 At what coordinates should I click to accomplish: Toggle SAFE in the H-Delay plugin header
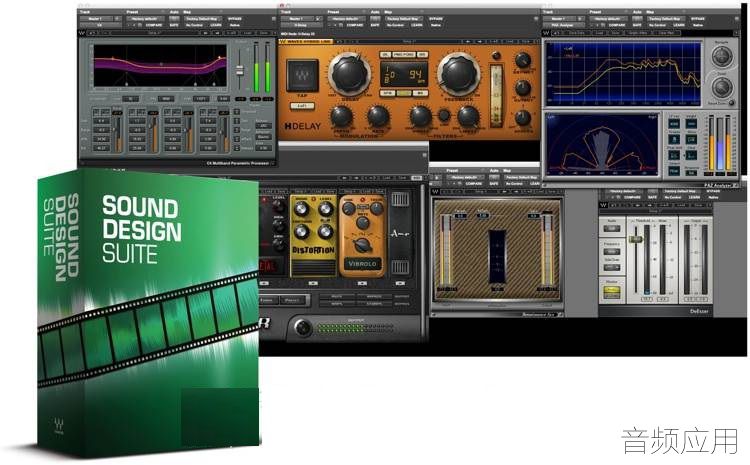(x=375, y=25)
